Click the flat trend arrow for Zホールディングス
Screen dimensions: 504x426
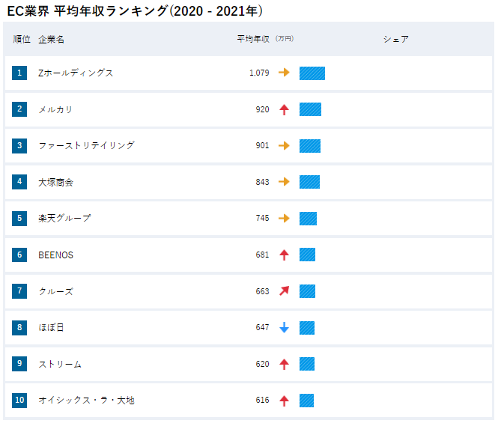click(x=284, y=73)
